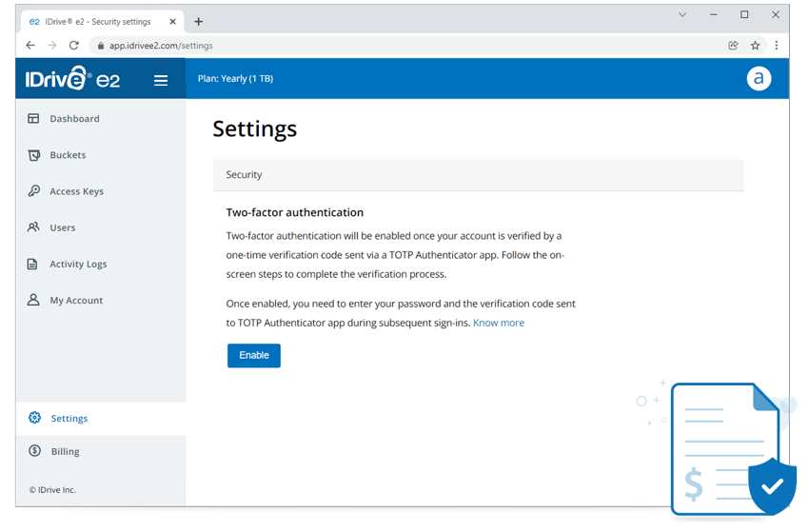Click the Billing dollar icon
Image resolution: width=809 pixels, height=532 pixels.
[x=34, y=450]
